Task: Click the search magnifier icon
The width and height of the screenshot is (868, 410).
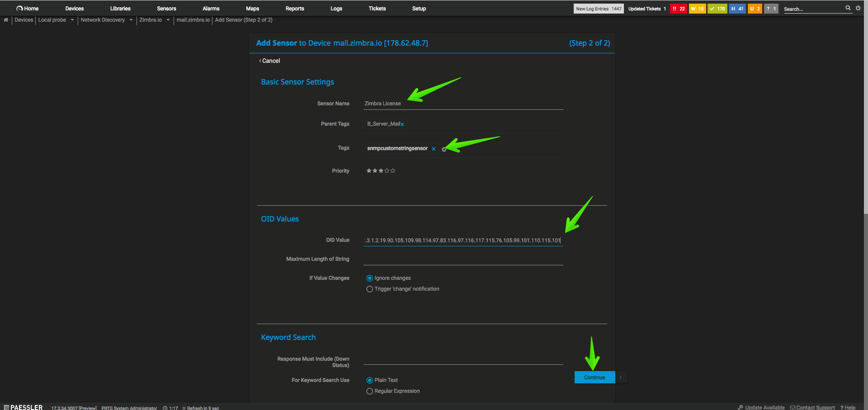Action: click(x=848, y=8)
